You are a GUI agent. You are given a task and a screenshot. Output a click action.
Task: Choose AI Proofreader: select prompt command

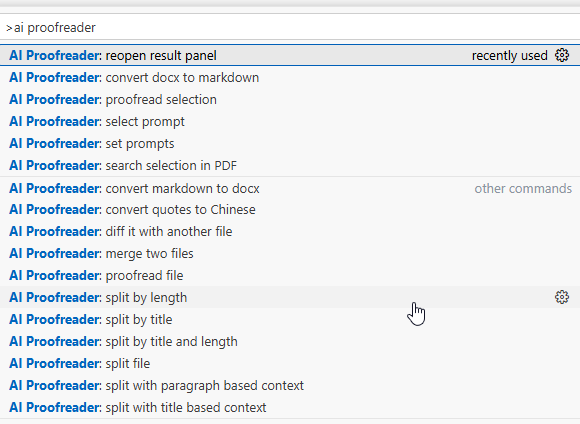coord(290,121)
